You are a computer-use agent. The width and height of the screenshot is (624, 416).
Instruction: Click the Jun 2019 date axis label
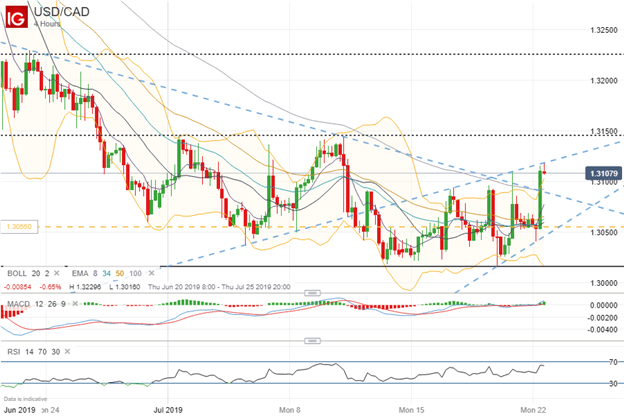[x=19, y=410]
